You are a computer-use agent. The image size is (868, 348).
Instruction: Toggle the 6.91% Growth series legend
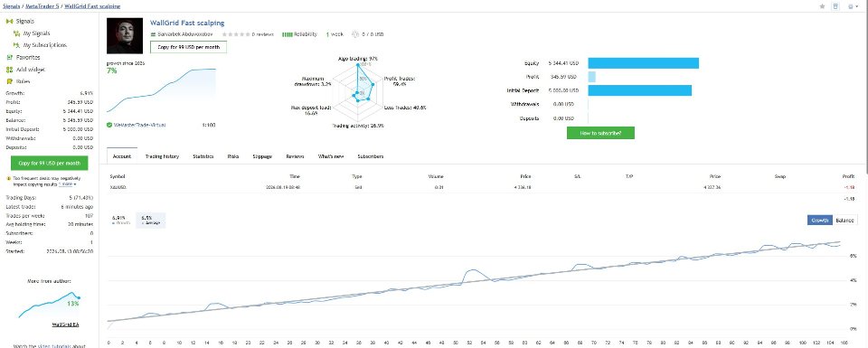[x=120, y=221]
